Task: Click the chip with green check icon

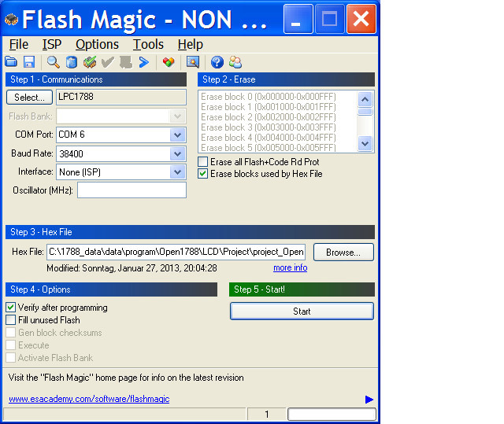Action: pos(90,62)
